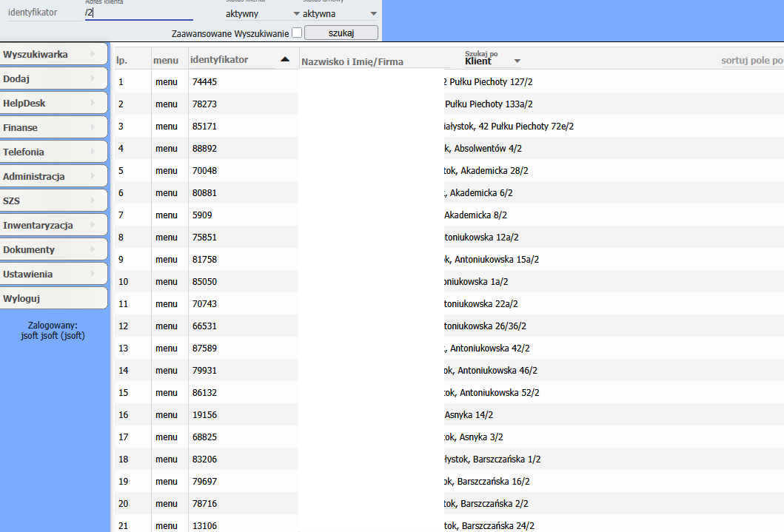Click the arrow icon beside Inwentaryzacja
Viewport: 784px width, 532px height.
click(x=93, y=225)
